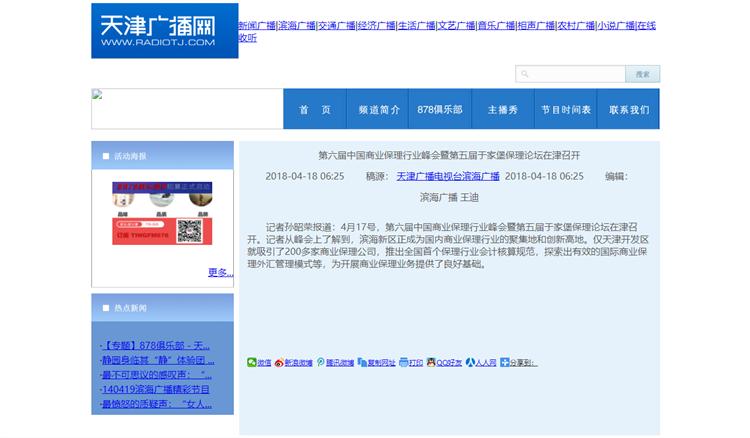Click the 搜索 search button
This screenshot has height=438, width=750.
642,74
